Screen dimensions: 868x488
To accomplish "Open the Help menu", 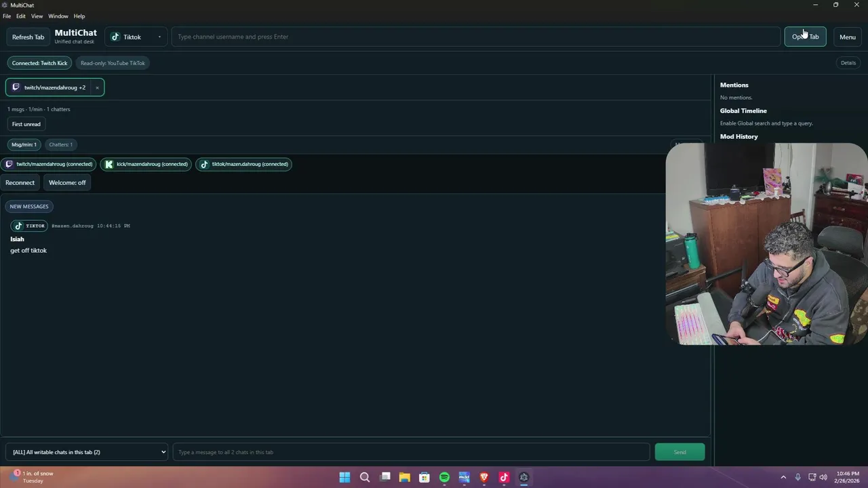I will point(79,16).
